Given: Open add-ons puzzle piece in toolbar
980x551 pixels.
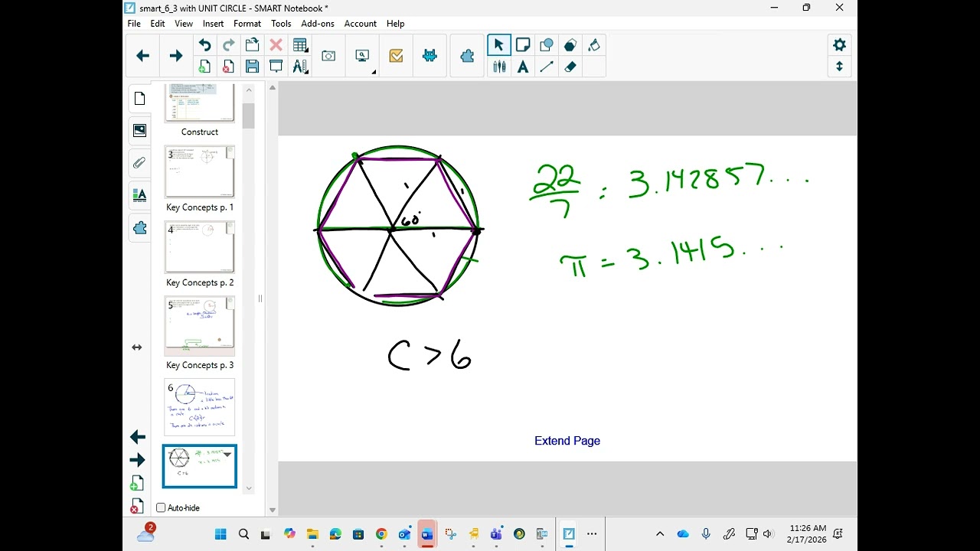Looking at the screenshot, I should tap(467, 56).
